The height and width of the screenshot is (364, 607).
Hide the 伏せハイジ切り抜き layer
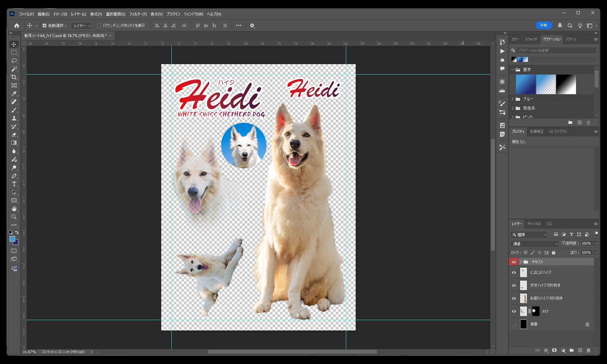(x=514, y=285)
